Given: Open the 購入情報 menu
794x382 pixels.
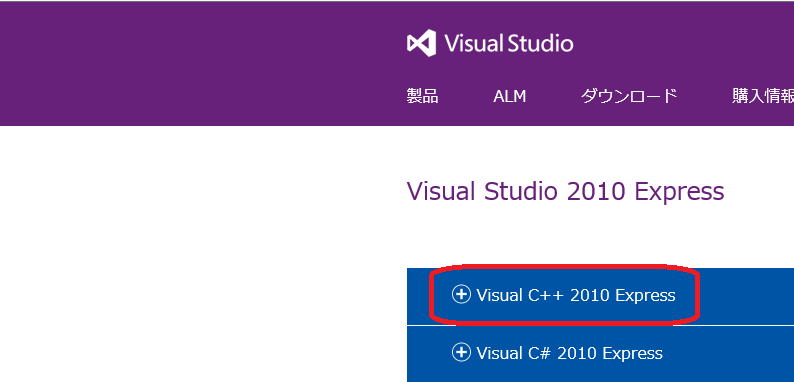Looking at the screenshot, I should pyautogui.click(x=763, y=96).
